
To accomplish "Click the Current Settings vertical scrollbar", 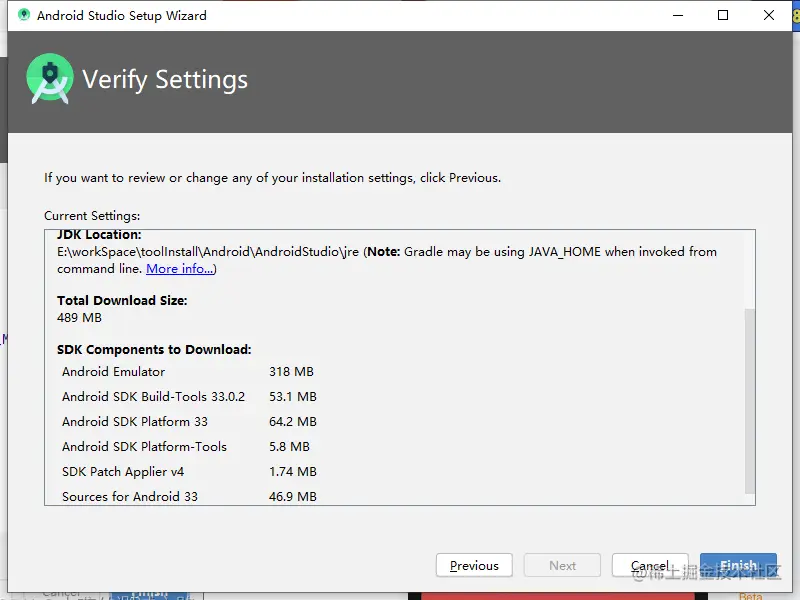I will tap(749, 401).
